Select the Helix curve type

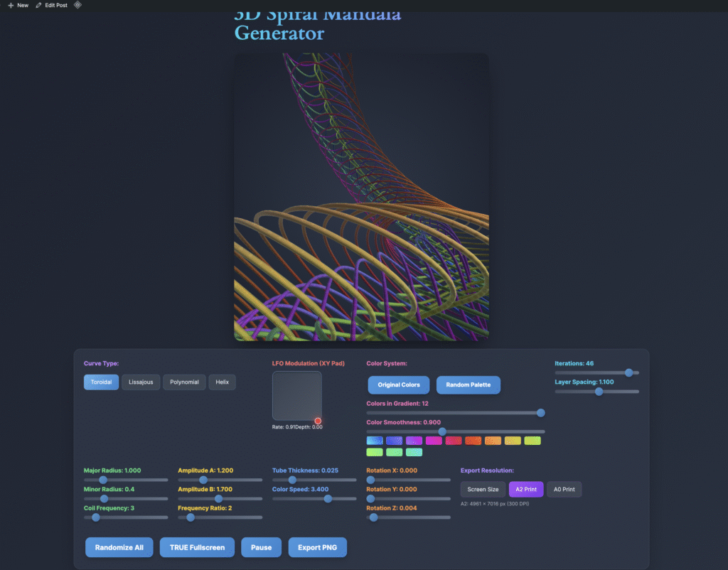[x=222, y=382]
